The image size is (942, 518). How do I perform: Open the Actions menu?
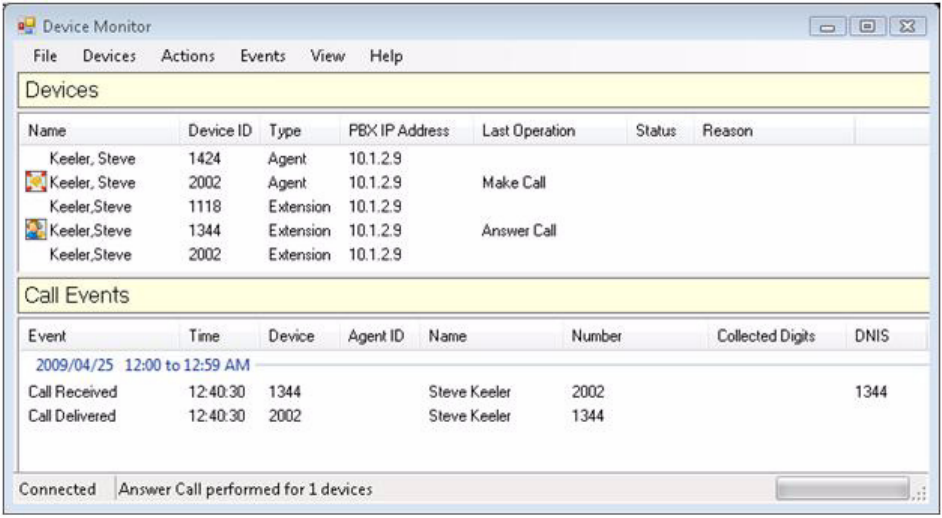pos(188,56)
